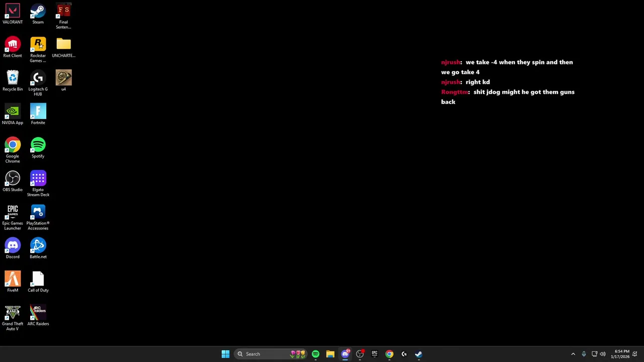Open the Google Chrome desktop shortcut

pos(13,151)
